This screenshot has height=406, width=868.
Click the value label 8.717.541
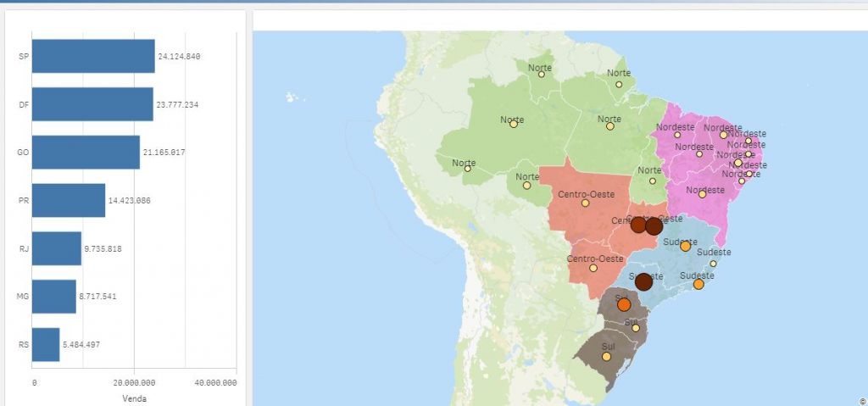click(98, 297)
